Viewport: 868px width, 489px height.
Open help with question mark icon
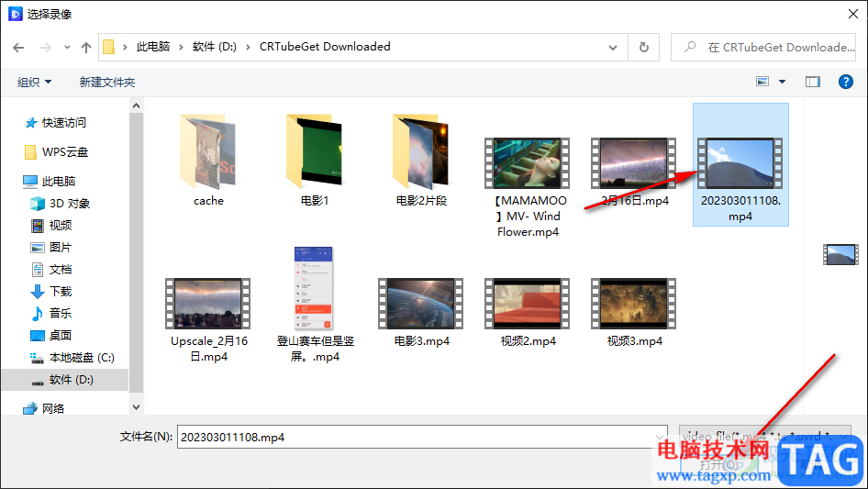click(x=846, y=82)
